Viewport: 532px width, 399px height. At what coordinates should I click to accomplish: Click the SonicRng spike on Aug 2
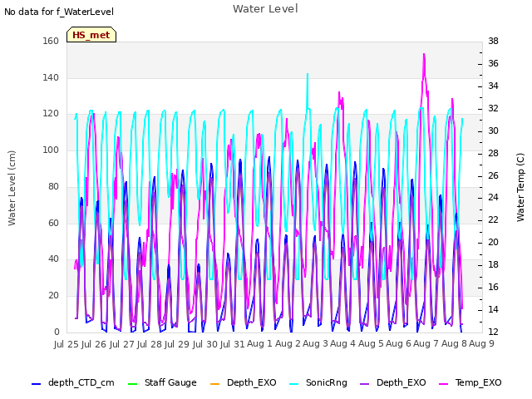308,74
